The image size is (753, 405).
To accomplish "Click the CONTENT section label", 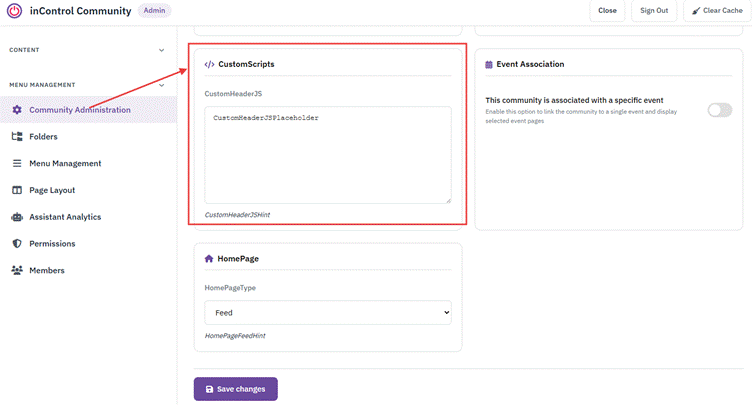I will [24, 50].
